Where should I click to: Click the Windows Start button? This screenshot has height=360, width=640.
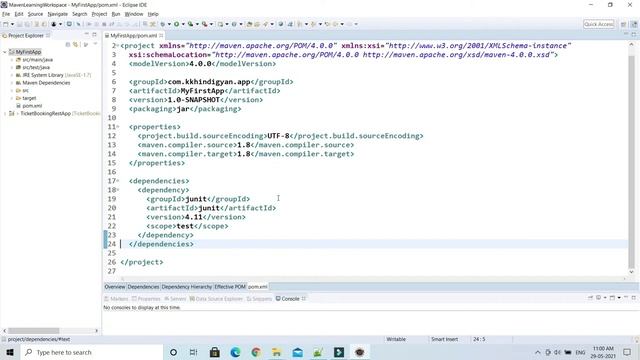click(10, 352)
